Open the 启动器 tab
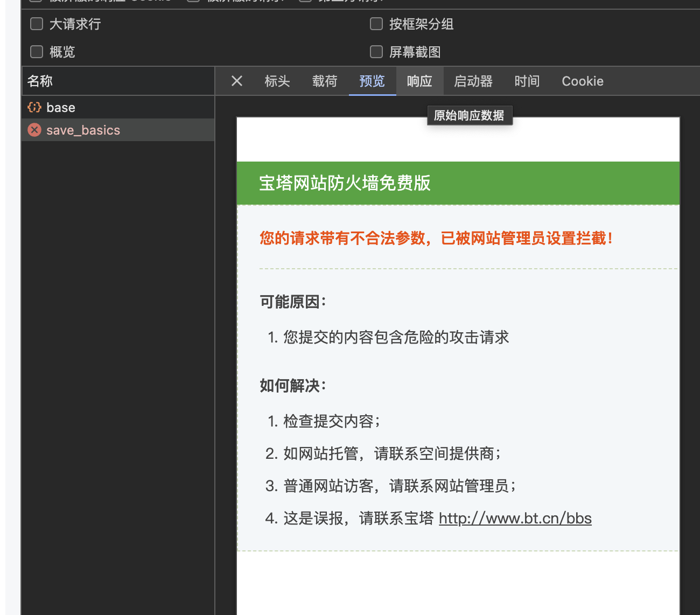 tap(473, 81)
